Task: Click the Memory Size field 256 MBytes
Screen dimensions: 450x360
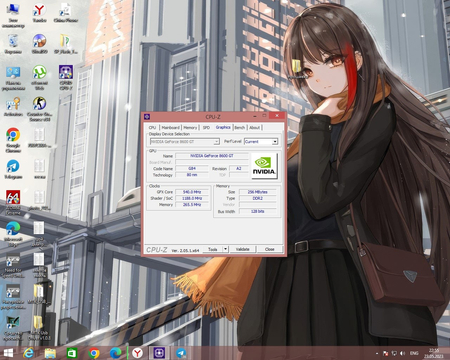Action: (257, 192)
